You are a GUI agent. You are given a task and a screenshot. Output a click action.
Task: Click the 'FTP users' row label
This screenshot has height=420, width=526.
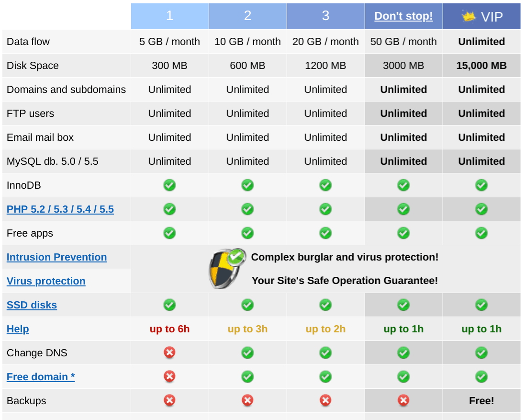(30, 114)
